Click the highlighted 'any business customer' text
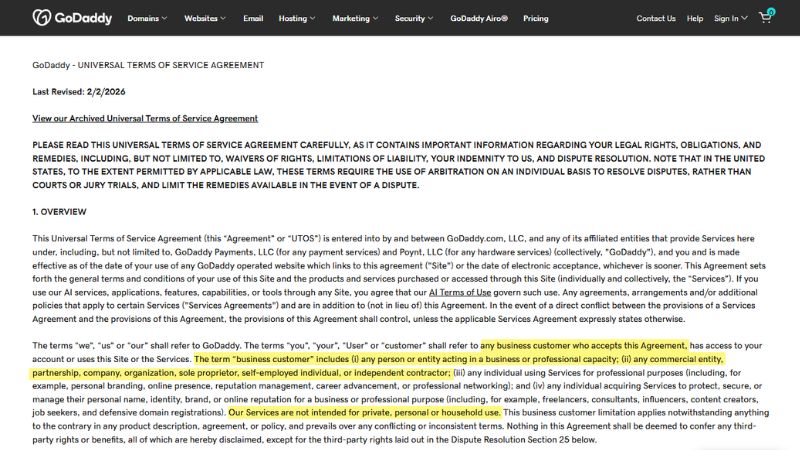 (x=583, y=345)
